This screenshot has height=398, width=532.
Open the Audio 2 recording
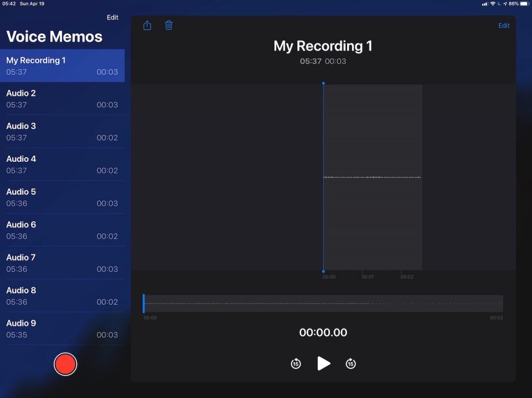(x=62, y=99)
